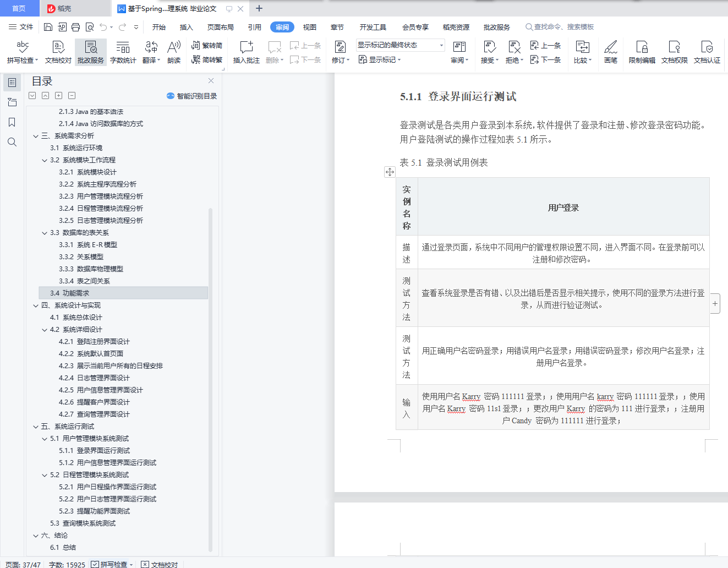Open the 文件 menu

(x=21, y=27)
